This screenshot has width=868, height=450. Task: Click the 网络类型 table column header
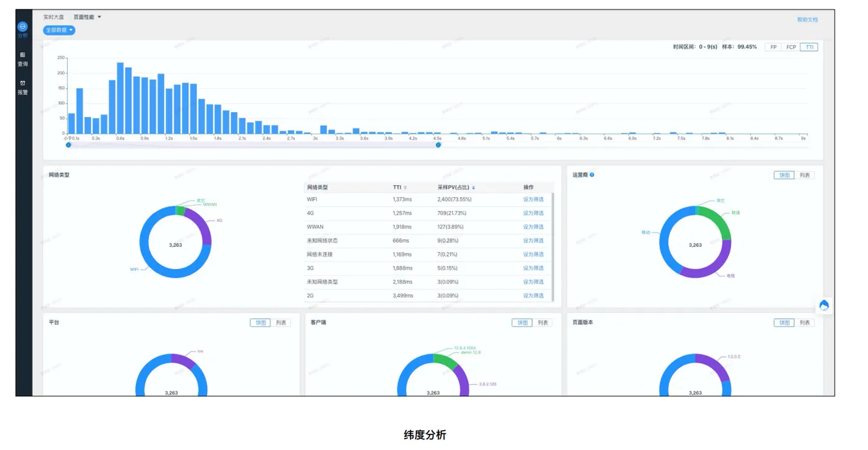[x=317, y=187]
